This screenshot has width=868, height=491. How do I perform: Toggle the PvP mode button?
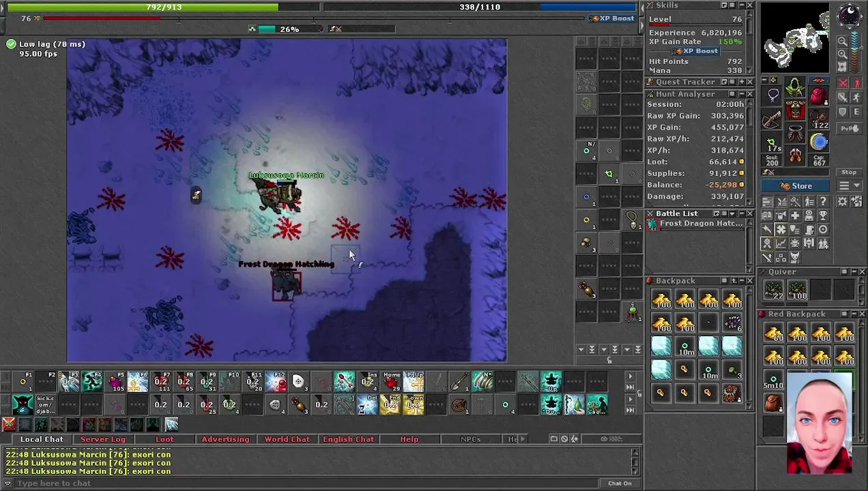(850, 128)
